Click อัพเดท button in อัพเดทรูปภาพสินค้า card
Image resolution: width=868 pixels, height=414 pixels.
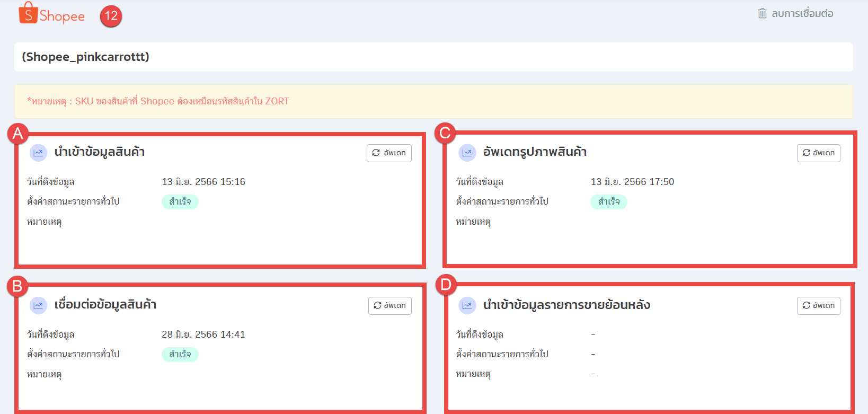(819, 153)
